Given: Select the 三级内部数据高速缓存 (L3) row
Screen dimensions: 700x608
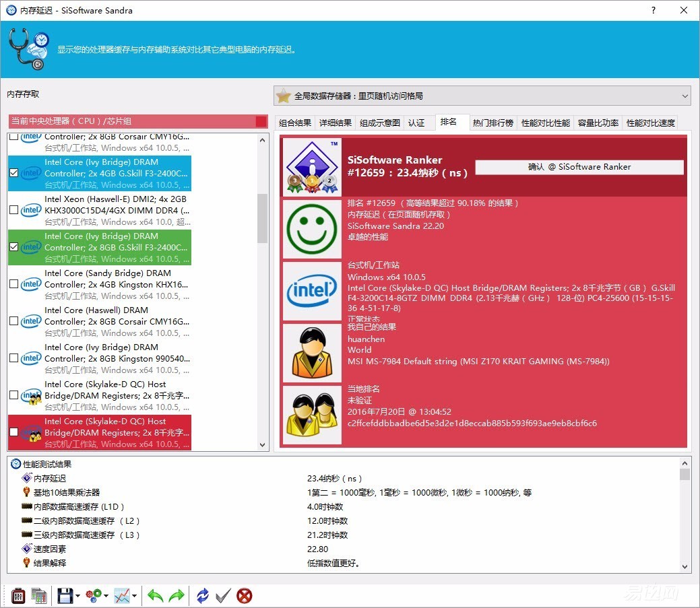Looking at the screenshot, I should click(x=344, y=535).
